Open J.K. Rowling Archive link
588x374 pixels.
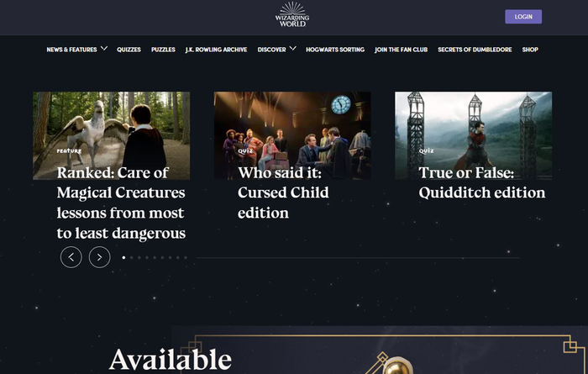pos(216,50)
